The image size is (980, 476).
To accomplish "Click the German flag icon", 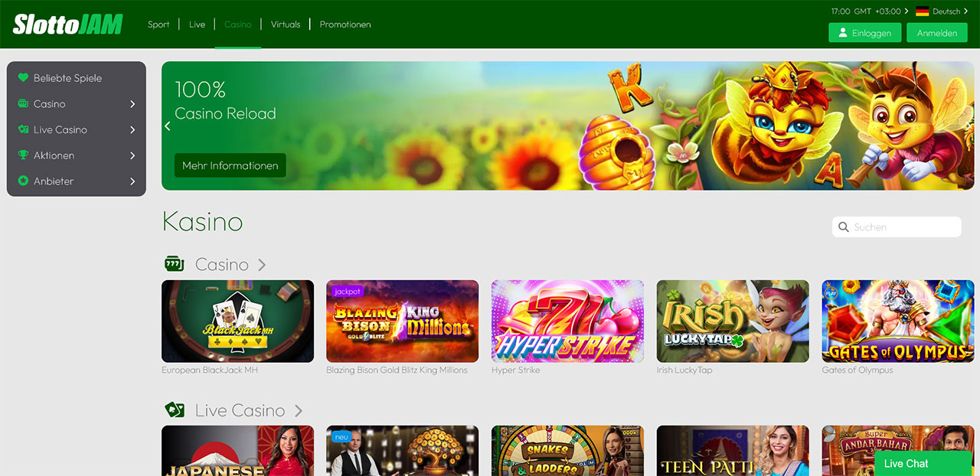I will tap(922, 11).
